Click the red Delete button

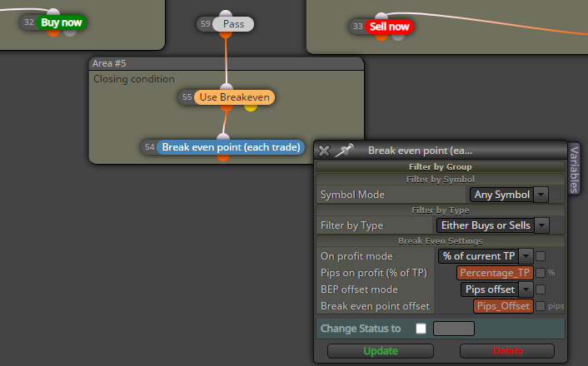tap(507, 351)
